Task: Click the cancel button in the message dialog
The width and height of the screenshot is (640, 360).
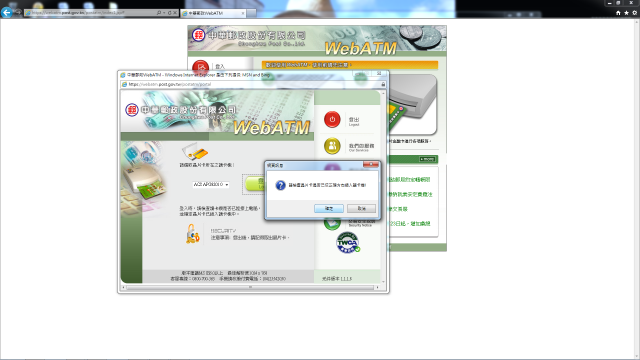Action: click(361, 208)
